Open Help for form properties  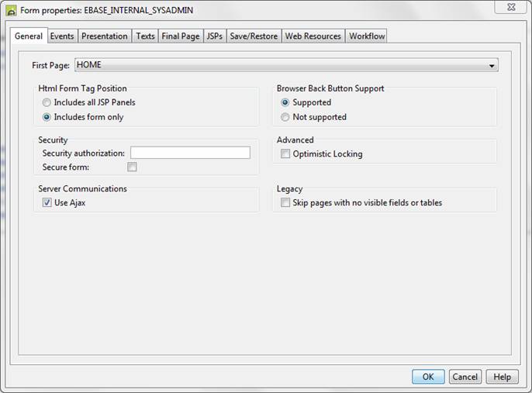pos(502,377)
